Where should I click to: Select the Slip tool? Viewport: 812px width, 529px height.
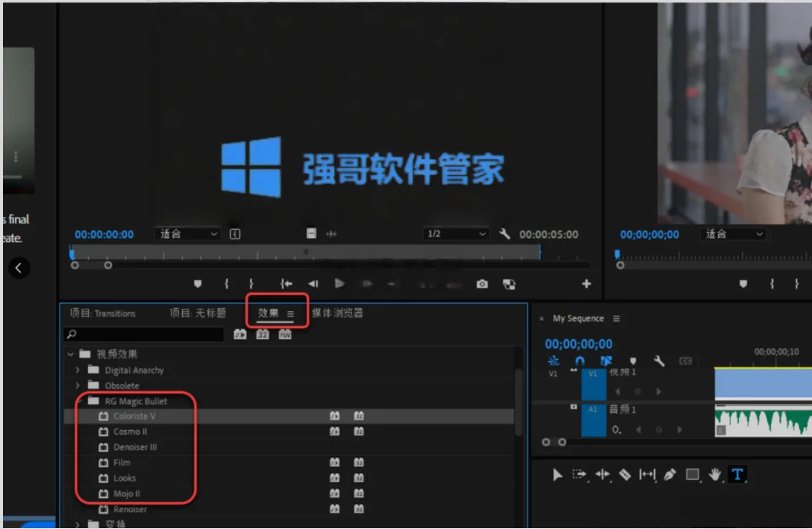click(x=647, y=475)
